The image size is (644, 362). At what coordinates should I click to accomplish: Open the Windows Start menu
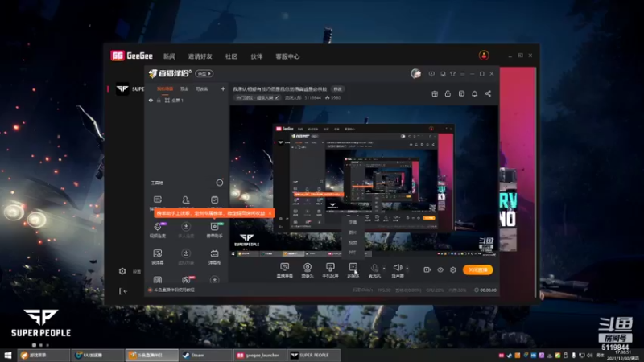pyautogui.click(x=8, y=355)
